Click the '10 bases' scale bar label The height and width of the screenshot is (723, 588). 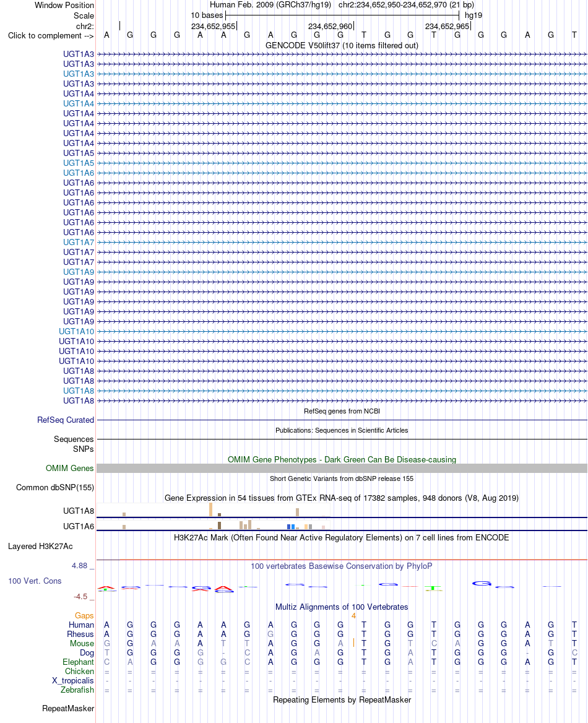coord(207,15)
